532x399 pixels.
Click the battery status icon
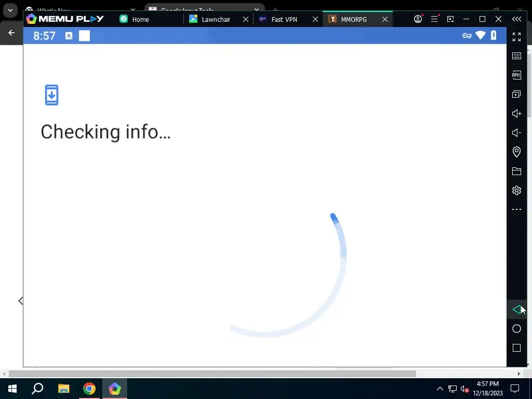point(494,35)
